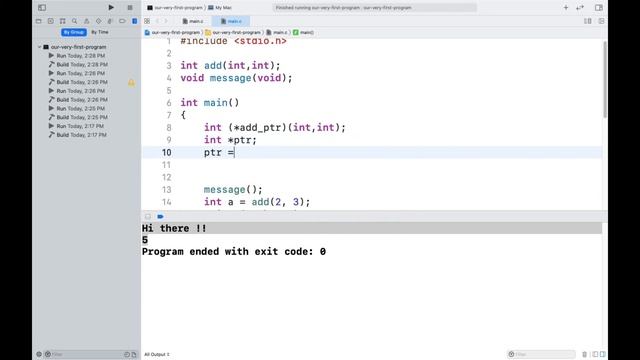Run the program with the play button
This screenshot has height=360, width=640.
111,7
